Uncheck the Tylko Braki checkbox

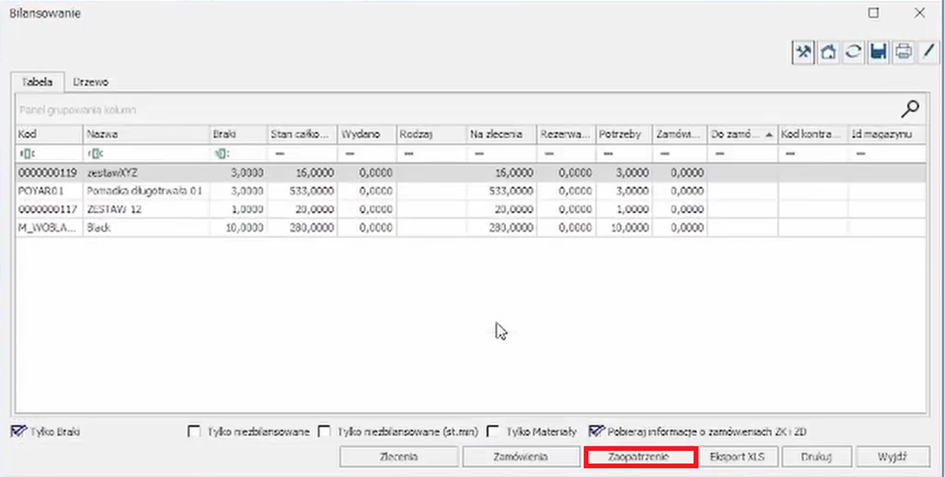click(x=17, y=432)
